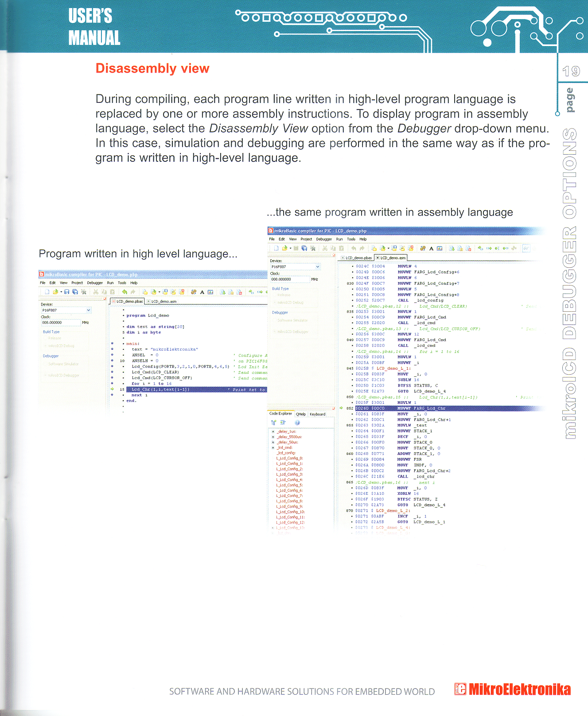Click Redo arrow in assembly window toolbar

pos(362,248)
